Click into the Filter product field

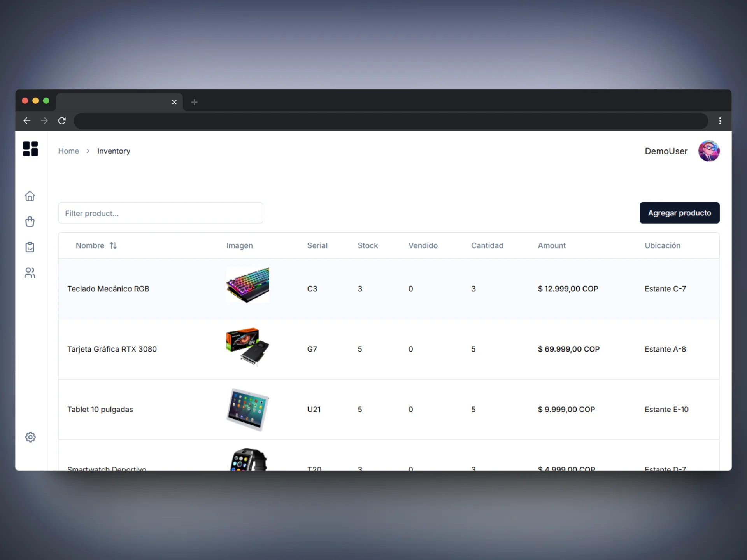click(160, 213)
